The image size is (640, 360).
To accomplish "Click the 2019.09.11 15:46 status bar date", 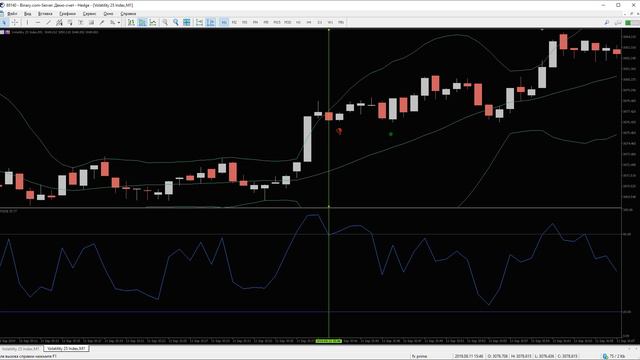I will click(x=469, y=356).
